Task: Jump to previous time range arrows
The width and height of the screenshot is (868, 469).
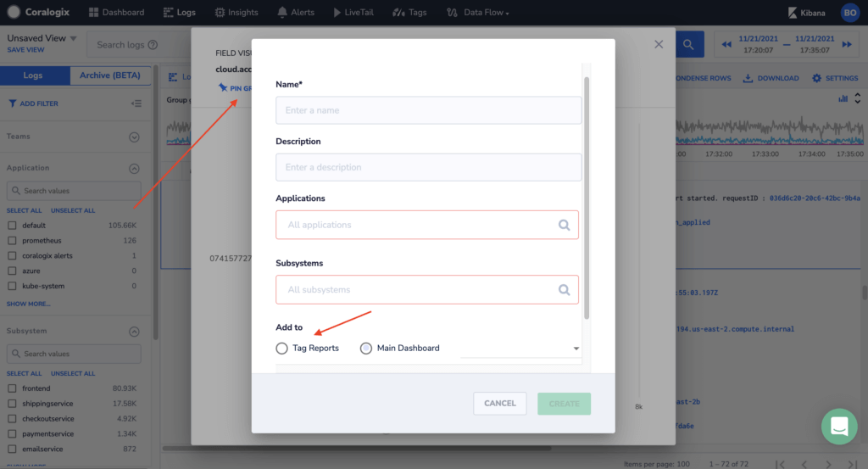Action: 726,44
